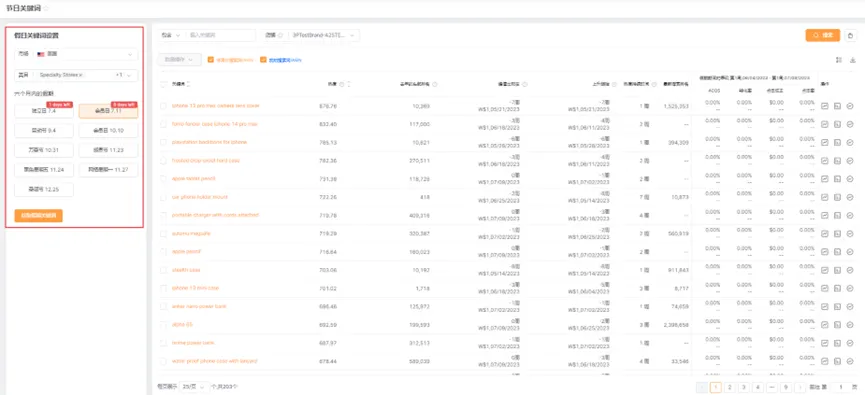
Task: Click the orange search button
Action: click(823, 35)
